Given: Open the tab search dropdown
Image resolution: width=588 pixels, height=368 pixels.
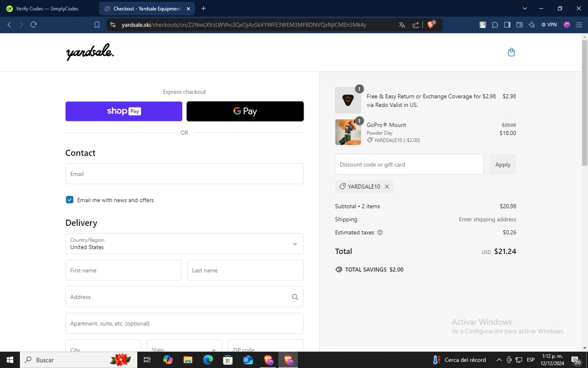Looking at the screenshot, I should pos(525,9).
